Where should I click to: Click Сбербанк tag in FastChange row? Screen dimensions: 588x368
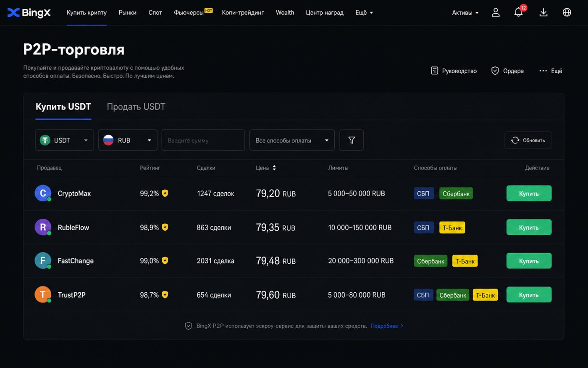click(430, 261)
